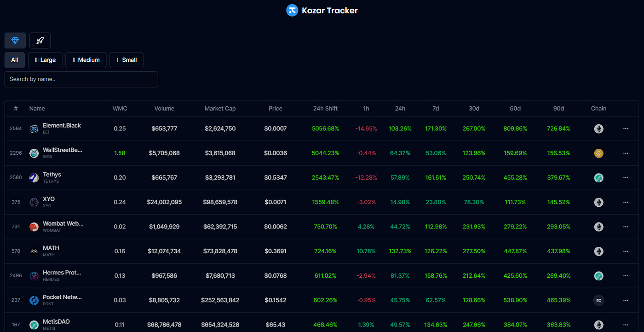Click the Ethereum chain icon for Wombat Web
The height and width of the screenshot is (332, 644).
click(598, 227)
